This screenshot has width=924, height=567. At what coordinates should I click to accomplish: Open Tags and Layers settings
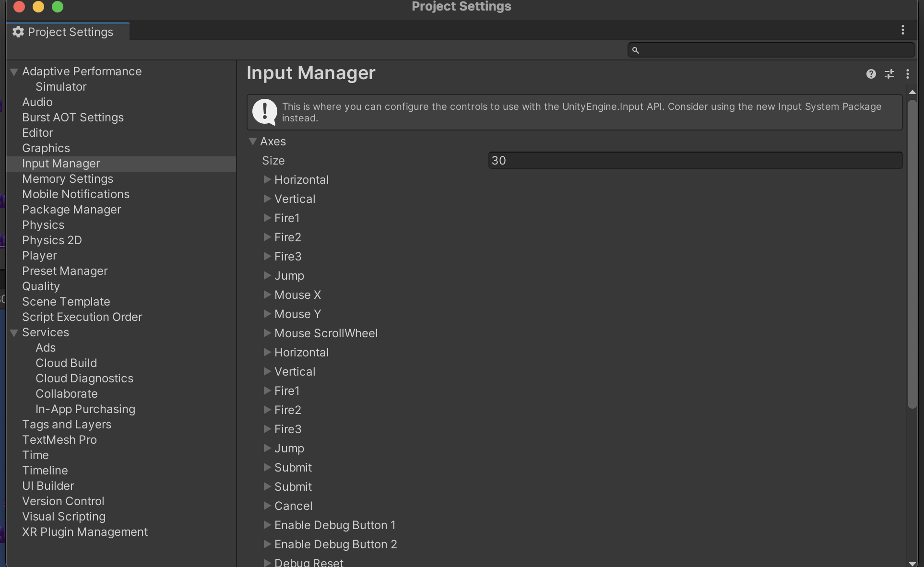[x=66, y=425]
